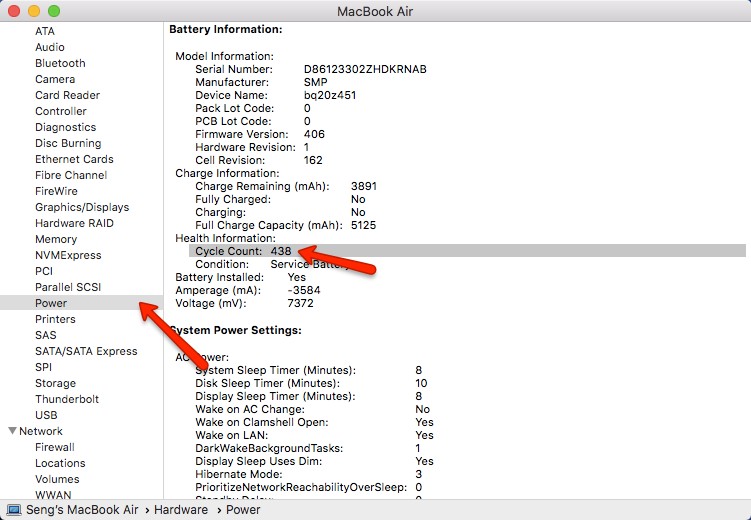Collapse the Network disclosure triangle

point(13,430)
